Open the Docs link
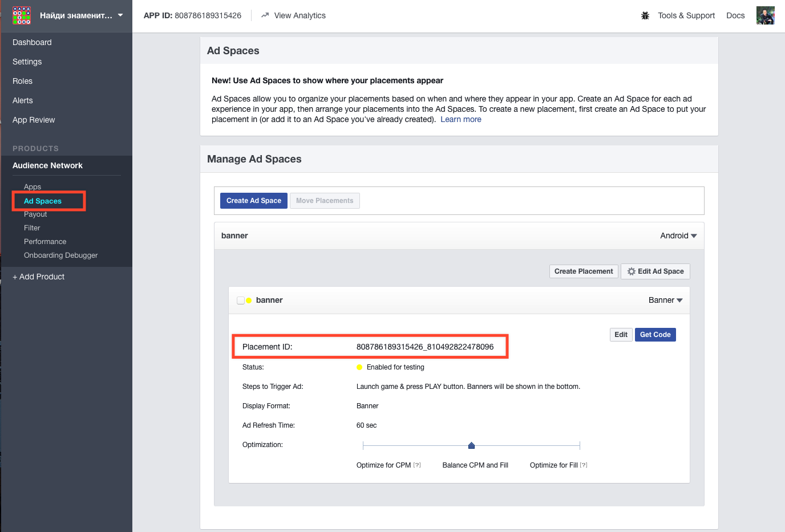785x532 pixels. [735, 15]
